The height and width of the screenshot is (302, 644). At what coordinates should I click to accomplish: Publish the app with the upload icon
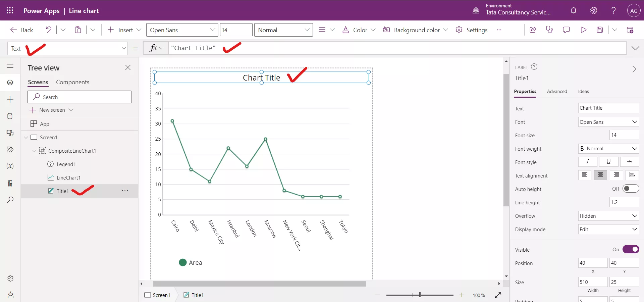click(x=630, y=30)
